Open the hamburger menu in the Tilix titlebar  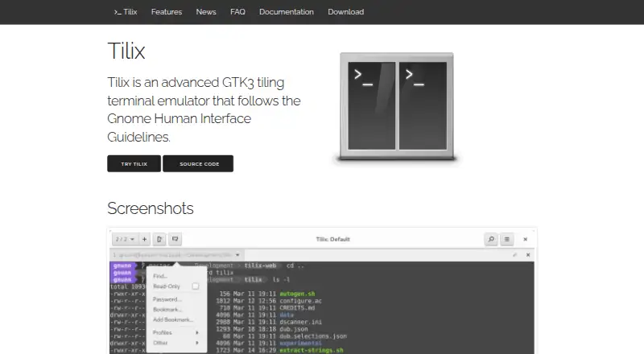[x=507, y=239]
